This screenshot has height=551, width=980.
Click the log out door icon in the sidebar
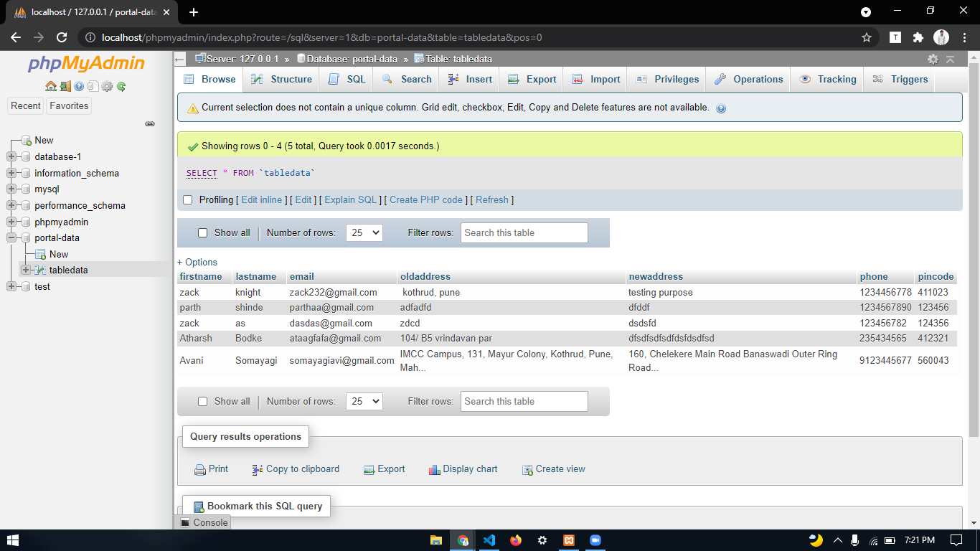point(65,86)
